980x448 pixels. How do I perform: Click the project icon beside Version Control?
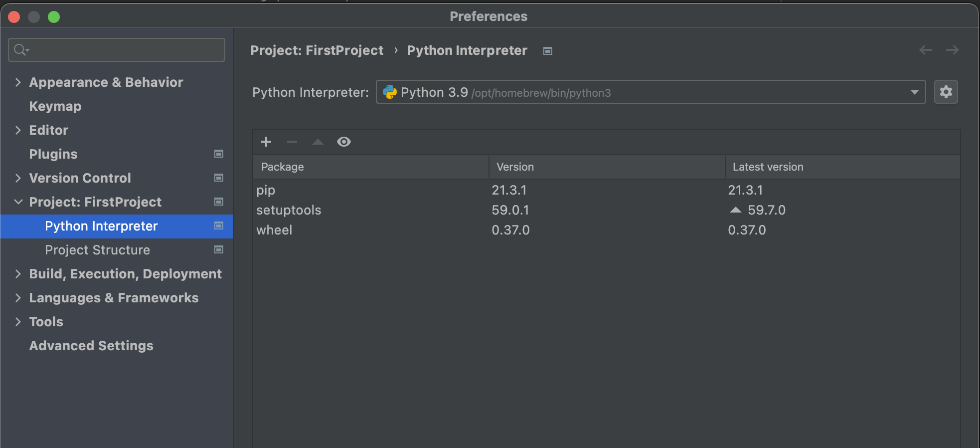coord(219,178)
